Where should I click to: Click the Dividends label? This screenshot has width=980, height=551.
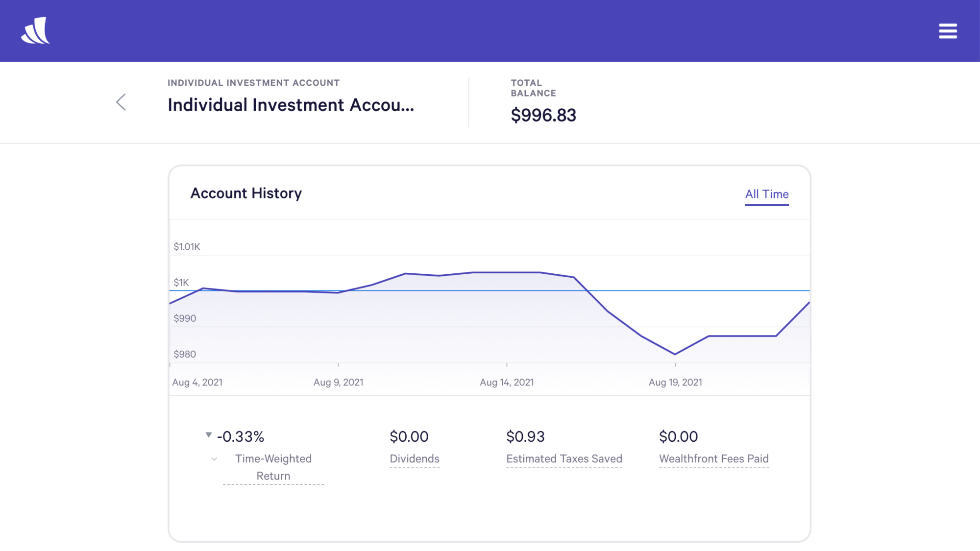click(x=414, y=459)
